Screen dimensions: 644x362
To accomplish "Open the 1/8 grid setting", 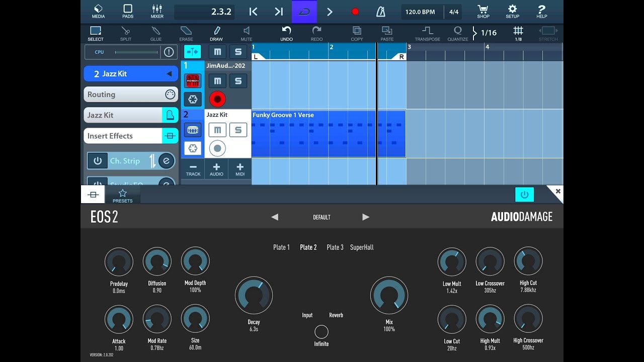I will (518, 34).
